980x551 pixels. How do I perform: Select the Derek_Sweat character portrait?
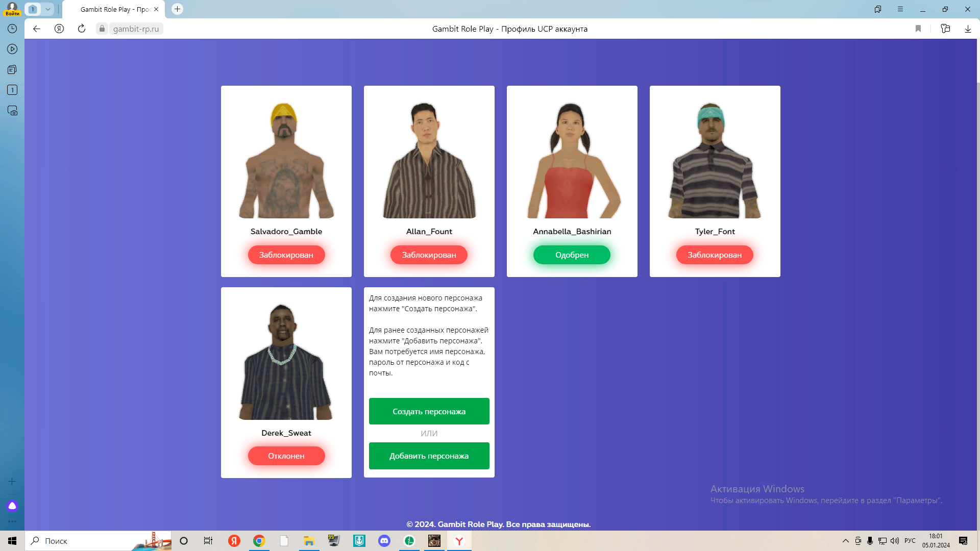pos(286,361)
